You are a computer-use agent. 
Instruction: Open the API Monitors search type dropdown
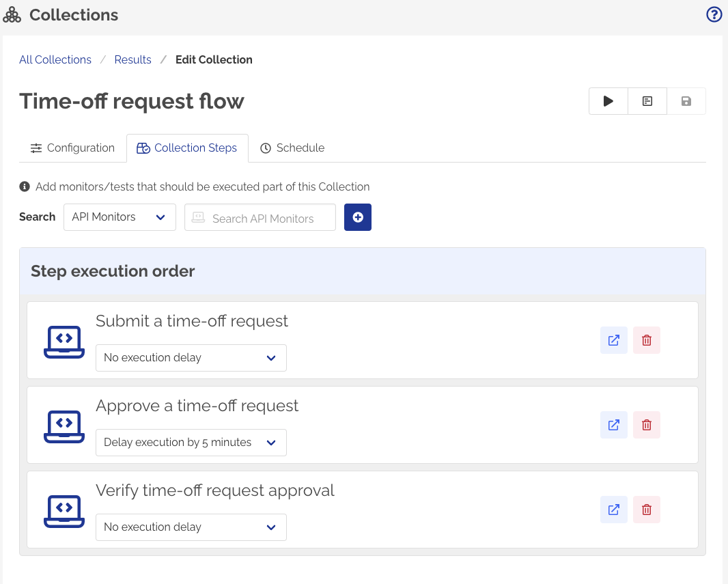(120, 217)
